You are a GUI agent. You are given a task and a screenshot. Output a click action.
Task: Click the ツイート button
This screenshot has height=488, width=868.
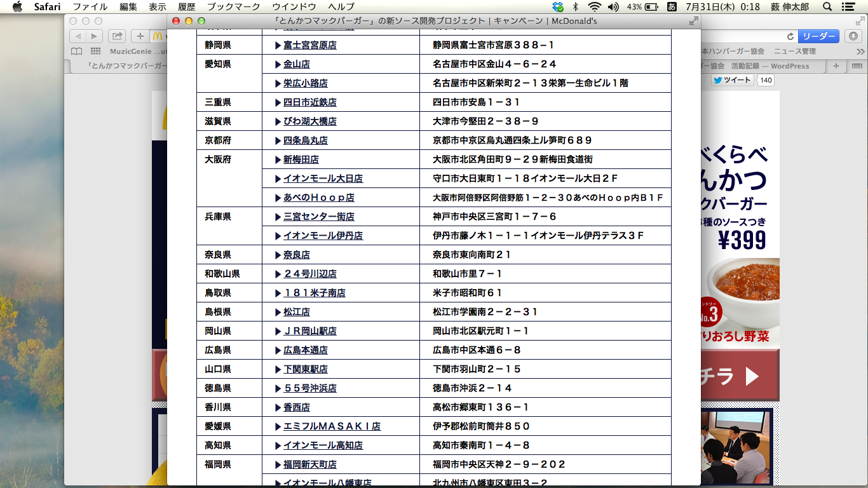[732, 80]
